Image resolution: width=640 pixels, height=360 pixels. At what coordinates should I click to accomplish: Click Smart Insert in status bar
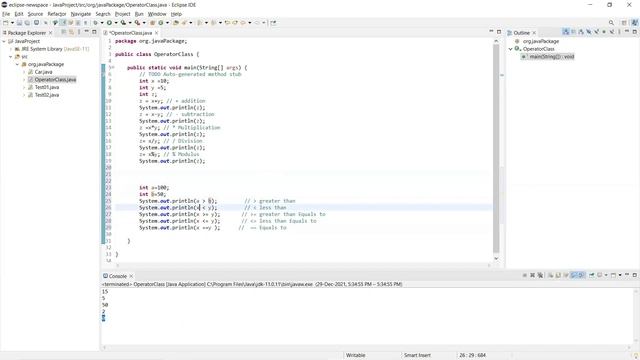click(x=417, y=356)
